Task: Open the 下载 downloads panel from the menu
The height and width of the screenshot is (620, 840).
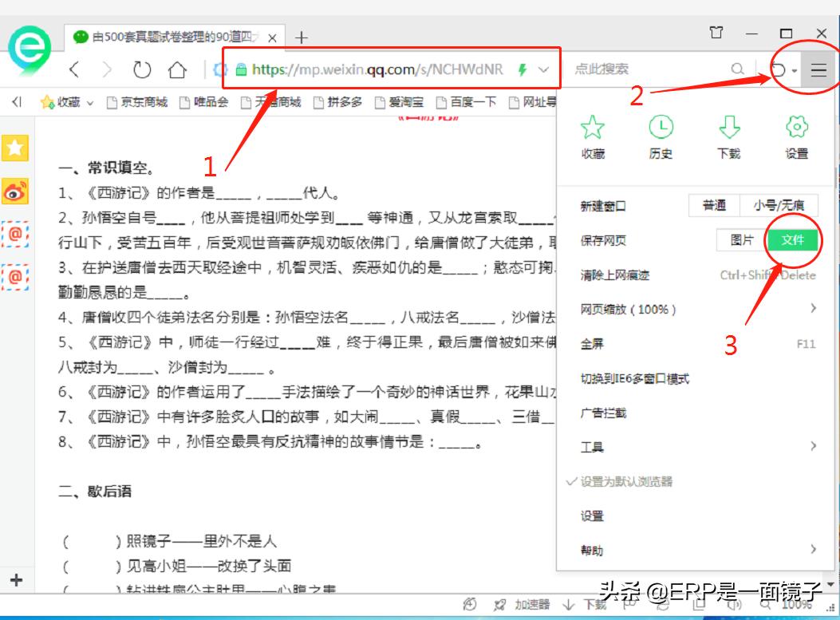Action: coord(728,136)
